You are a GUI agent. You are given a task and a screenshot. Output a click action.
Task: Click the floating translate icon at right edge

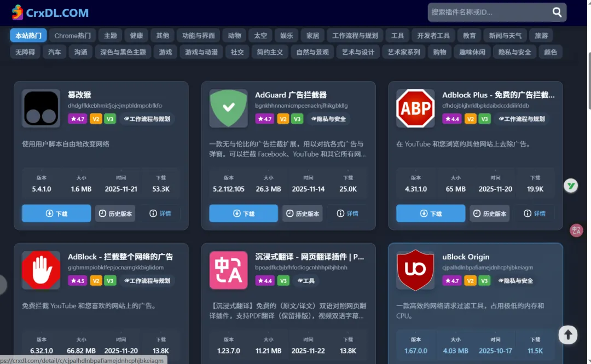[x=576, y=230]
